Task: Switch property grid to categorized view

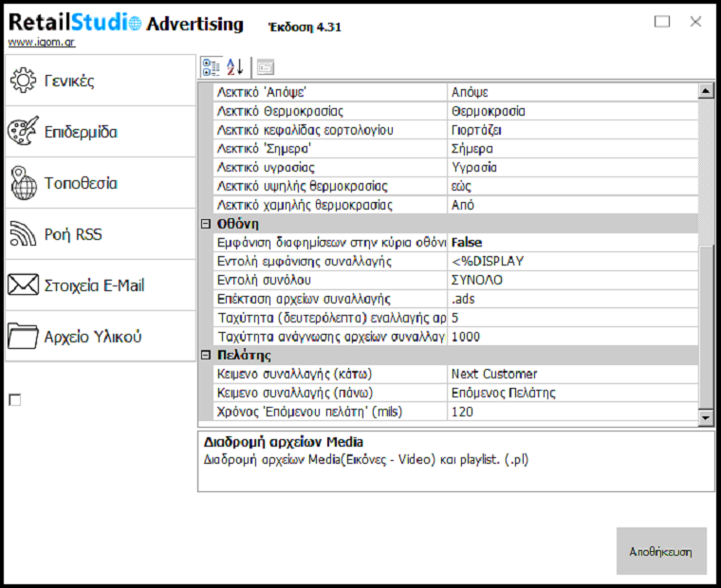Action: tap(211, 66)
